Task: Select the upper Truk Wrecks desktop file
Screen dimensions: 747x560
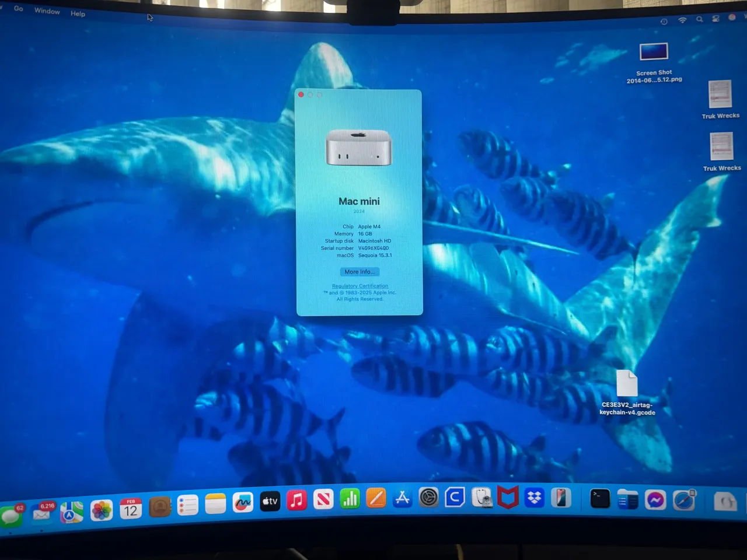Action: (720, 99)
